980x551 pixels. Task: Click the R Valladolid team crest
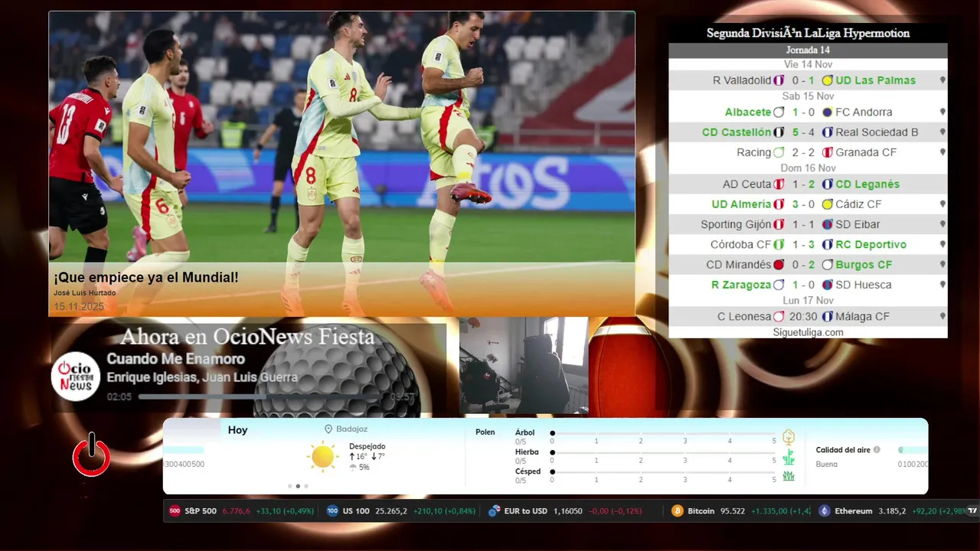(x=779, y=80)
